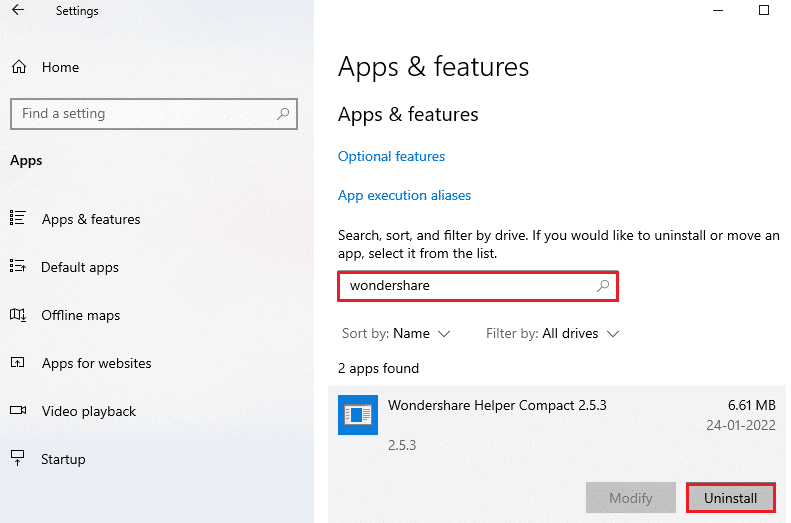Viewport: 791px width, 523px height.
Task: Click the magnifier in Find a setting
Action: [x=283, y=113]
